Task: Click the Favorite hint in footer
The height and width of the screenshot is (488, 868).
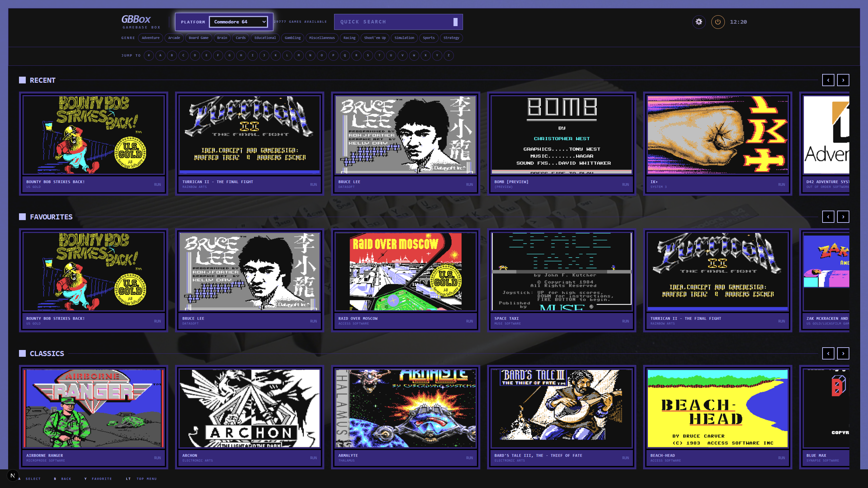Action: pyautogui.click(x=98, y=479)
